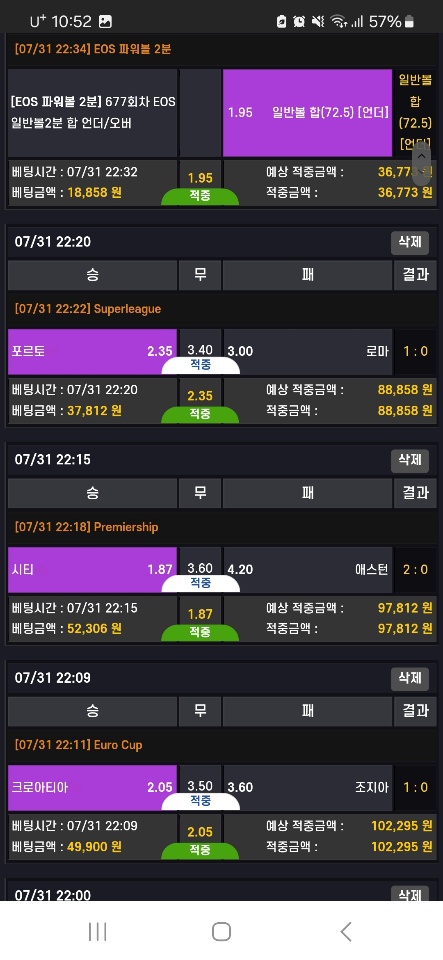443x960 pixels.
Task: Tap the Wi-Fi icon in status bar
Action: pyautogui.click(x=338, y=22)
